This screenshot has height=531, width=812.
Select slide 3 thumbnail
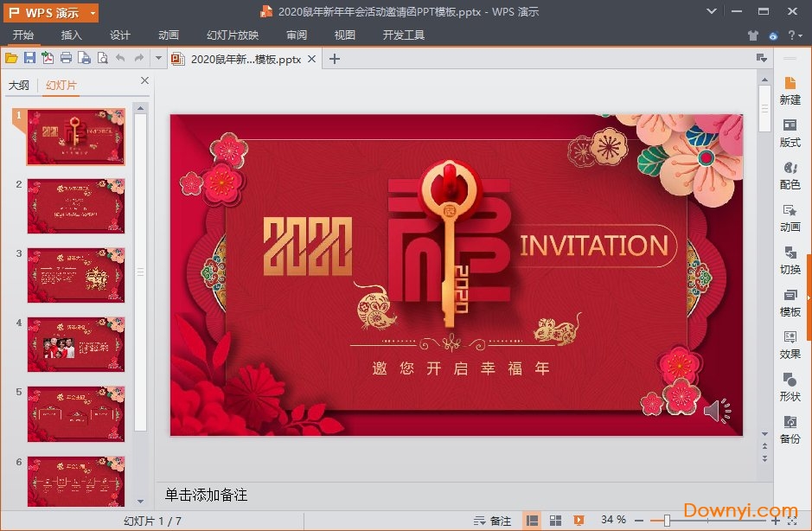point(76,275)
